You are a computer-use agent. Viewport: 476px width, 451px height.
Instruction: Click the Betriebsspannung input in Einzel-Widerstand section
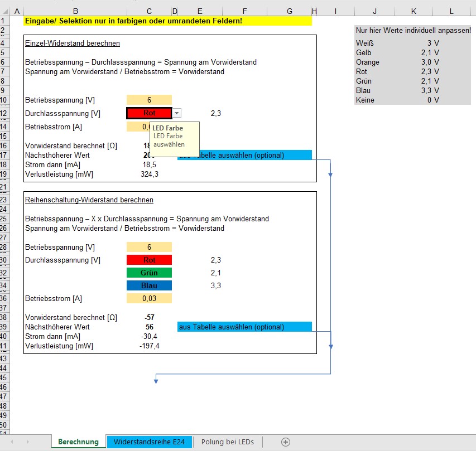pyautogui.click(x=149, y=100)
